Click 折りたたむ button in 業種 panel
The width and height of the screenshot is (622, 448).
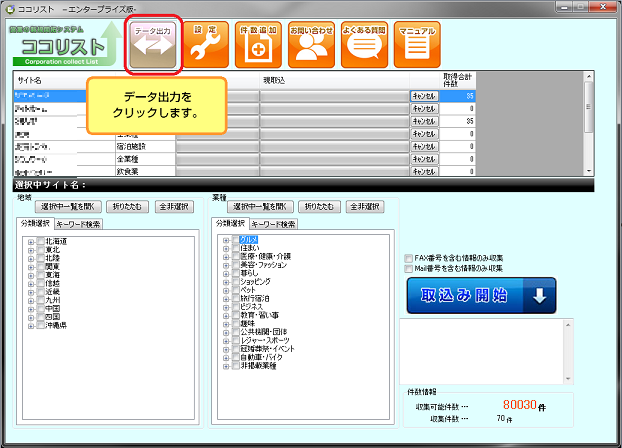coord(320,206)
